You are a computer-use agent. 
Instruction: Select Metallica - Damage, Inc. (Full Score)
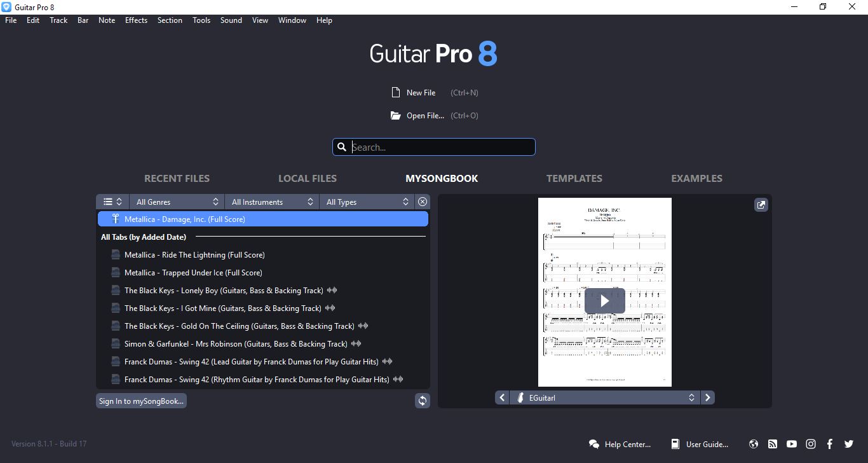pos(263,219)
